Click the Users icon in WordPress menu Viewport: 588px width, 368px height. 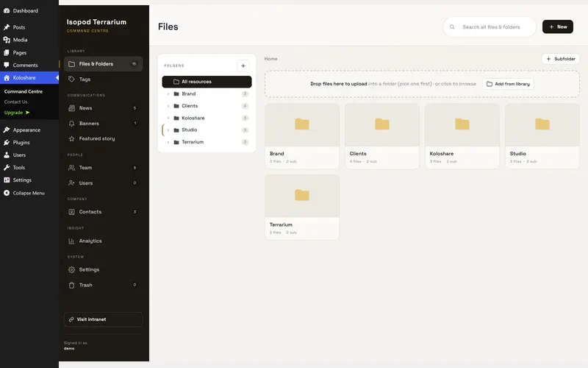tap(7, 155)
